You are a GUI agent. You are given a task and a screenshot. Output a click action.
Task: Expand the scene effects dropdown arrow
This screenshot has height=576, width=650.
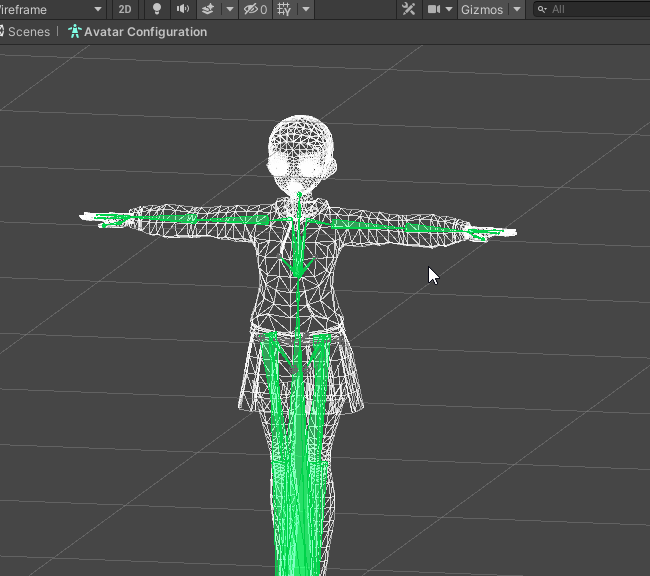(230, 9)
